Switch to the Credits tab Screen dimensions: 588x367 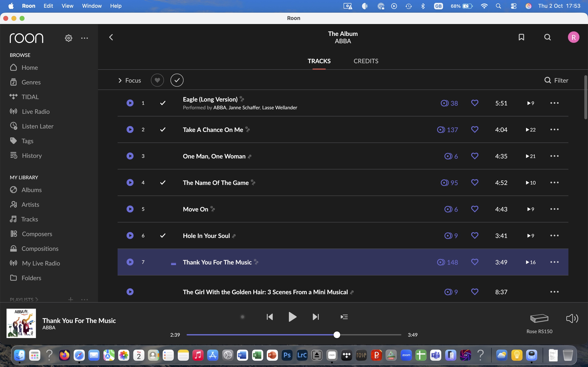point(366,61)
